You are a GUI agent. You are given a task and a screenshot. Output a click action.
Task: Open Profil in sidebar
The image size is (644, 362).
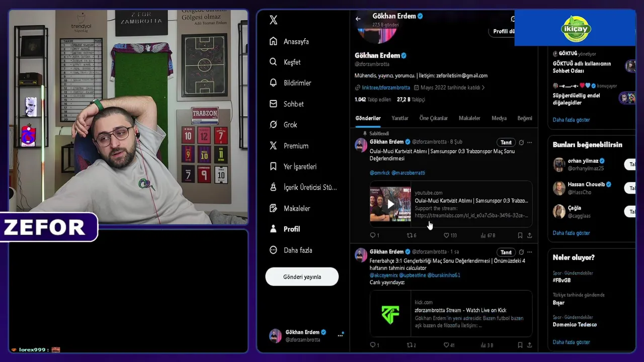click(285, 229)
